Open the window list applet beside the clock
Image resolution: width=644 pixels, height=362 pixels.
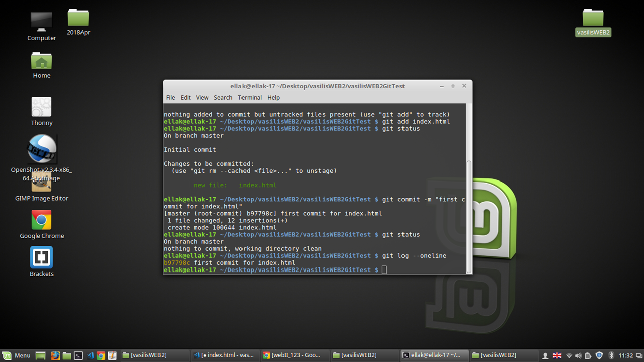(638, 355)
